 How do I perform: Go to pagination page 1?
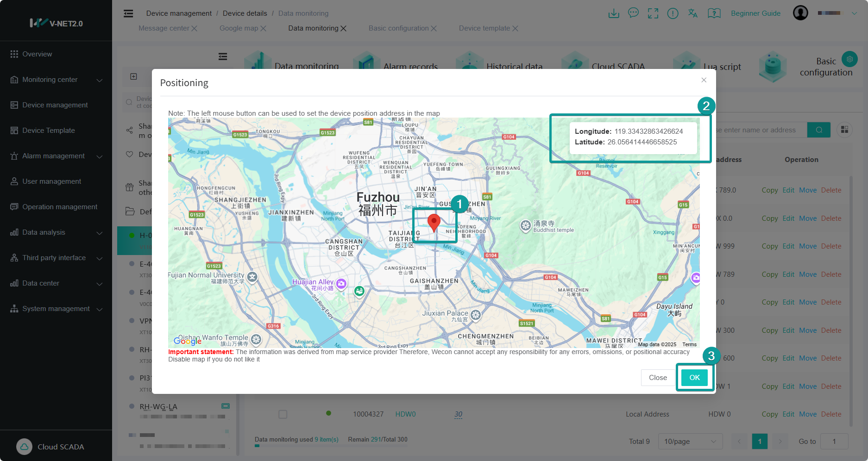click(760, 442)
